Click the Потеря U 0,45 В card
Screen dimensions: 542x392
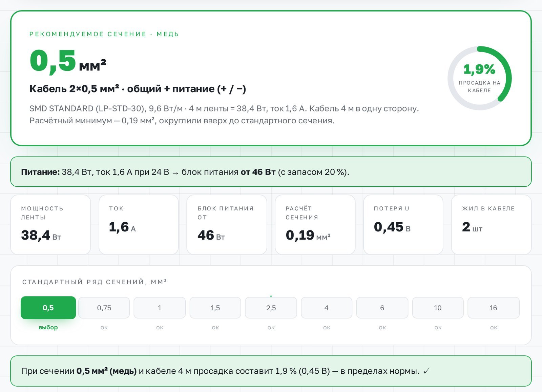(x=403, y=225)
